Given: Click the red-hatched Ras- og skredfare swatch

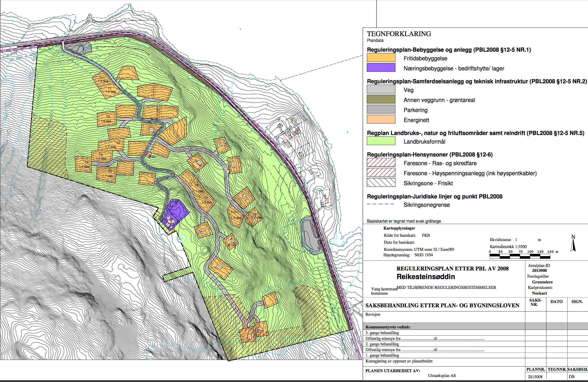Looking at the screenshot, I should (x=381, y=163).
